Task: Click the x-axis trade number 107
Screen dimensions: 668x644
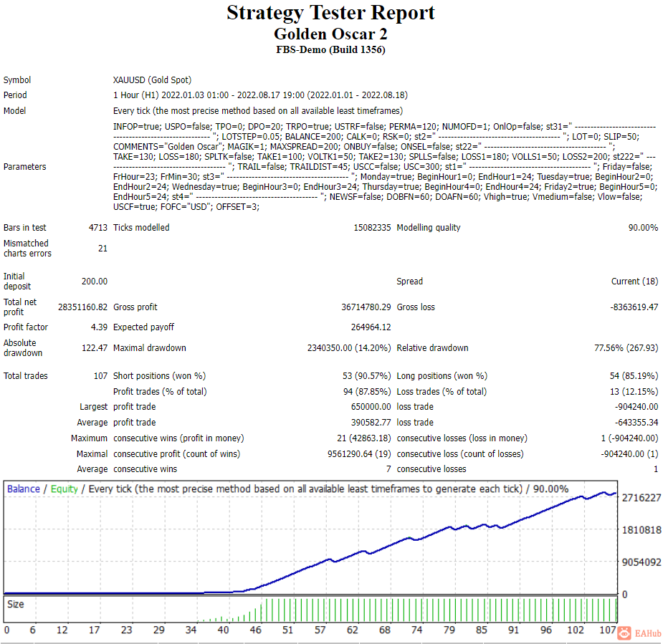Action: [x=608, y=630]
